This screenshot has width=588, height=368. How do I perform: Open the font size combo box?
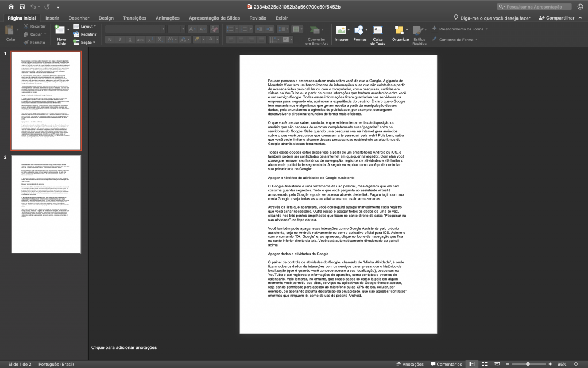tap(176, 29)
